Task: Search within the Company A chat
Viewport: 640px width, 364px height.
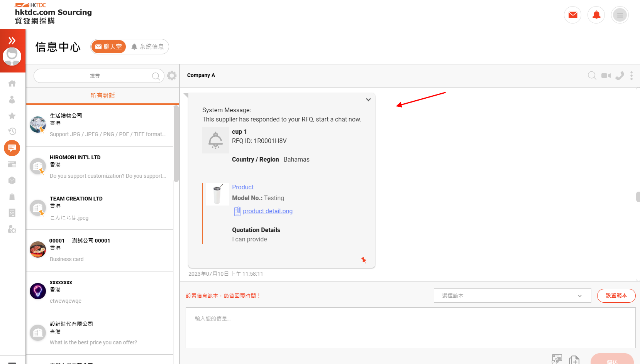Action: pos(592,76)
